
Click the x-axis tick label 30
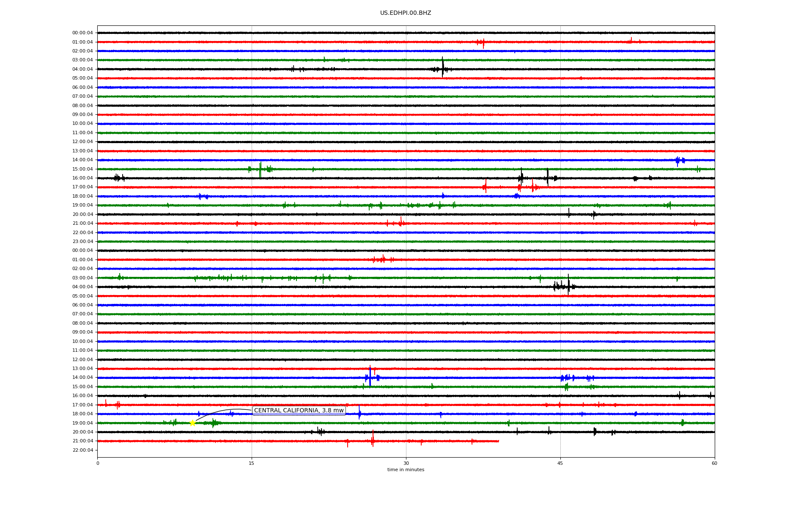pyautogui.click(x=406, y=463)
